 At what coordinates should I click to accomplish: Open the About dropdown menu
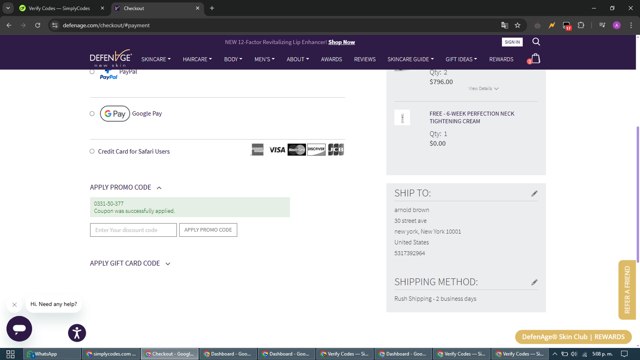(x=298, y=59)
